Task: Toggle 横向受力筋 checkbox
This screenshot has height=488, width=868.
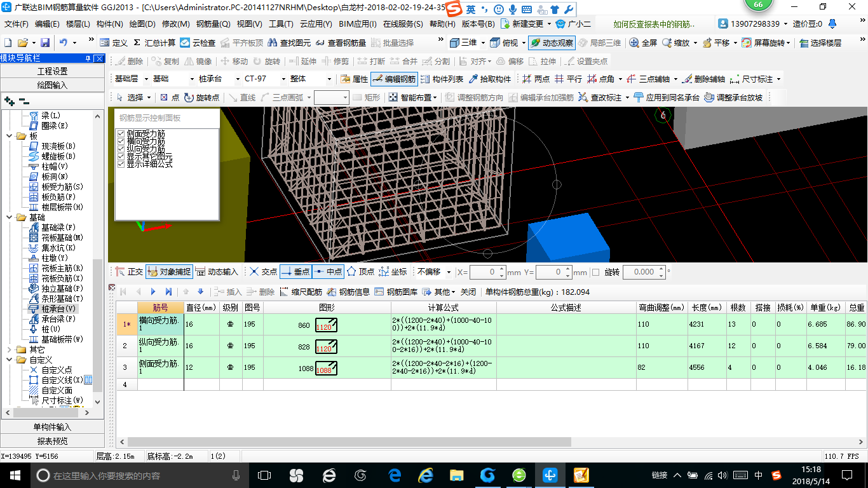Action: click(121, 142)
